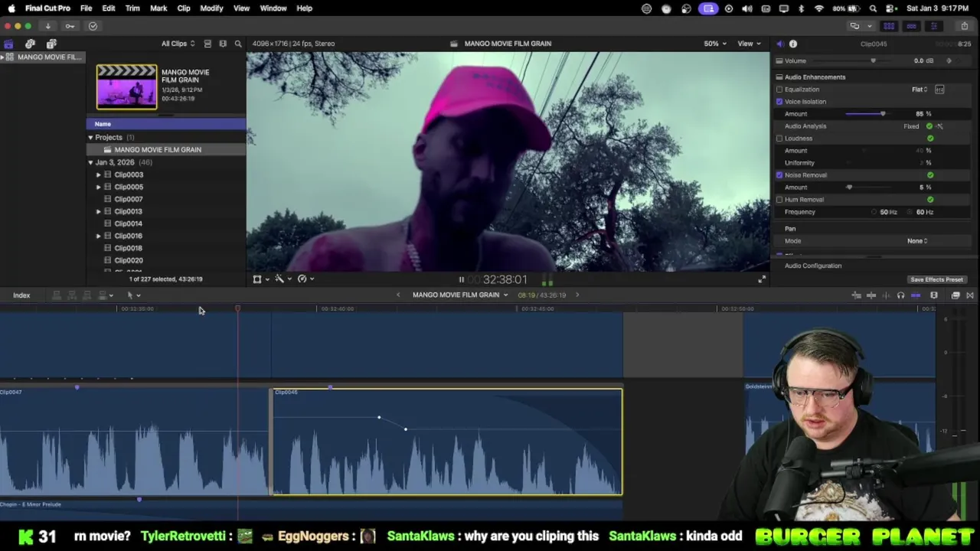Open the Audio Configuration section
980x551 pixels.
pos(813,266)
